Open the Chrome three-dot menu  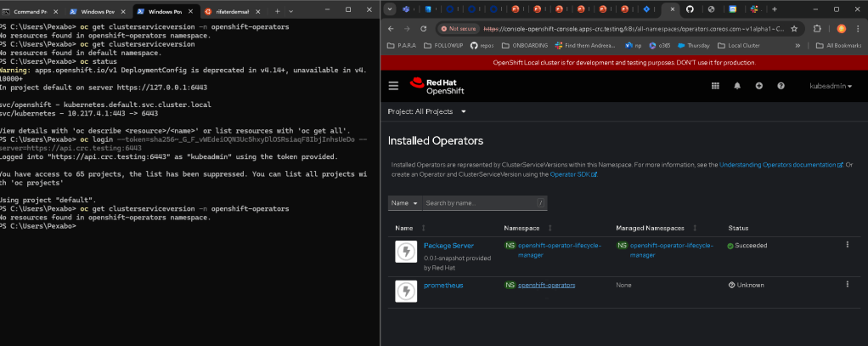(x=859, y=29)
